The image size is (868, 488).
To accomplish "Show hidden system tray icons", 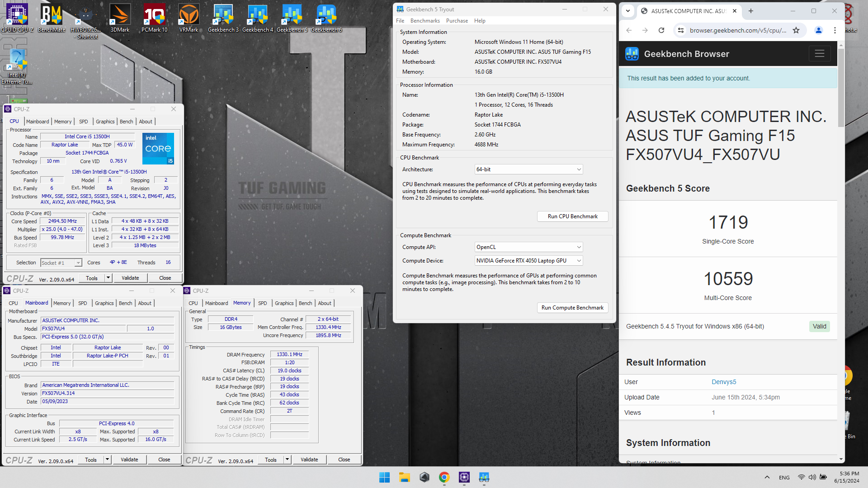I will pyautogui.click(x=767, y=477).
